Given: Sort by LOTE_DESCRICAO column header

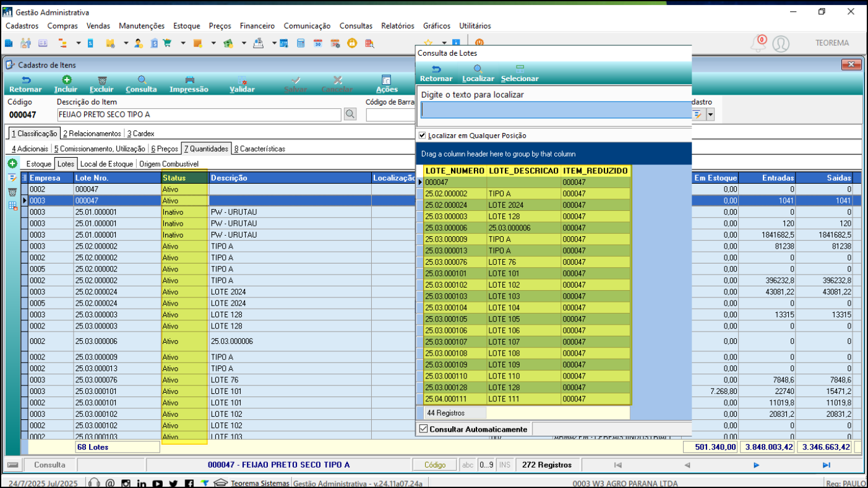Looking at the screenshot, I should click(523, 171).
